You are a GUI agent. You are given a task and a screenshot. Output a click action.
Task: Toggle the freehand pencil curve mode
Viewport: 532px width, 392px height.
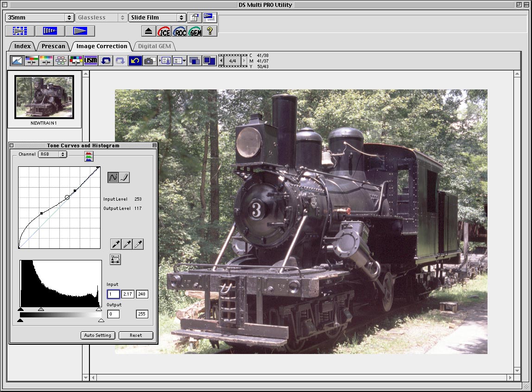coord(124,177)
